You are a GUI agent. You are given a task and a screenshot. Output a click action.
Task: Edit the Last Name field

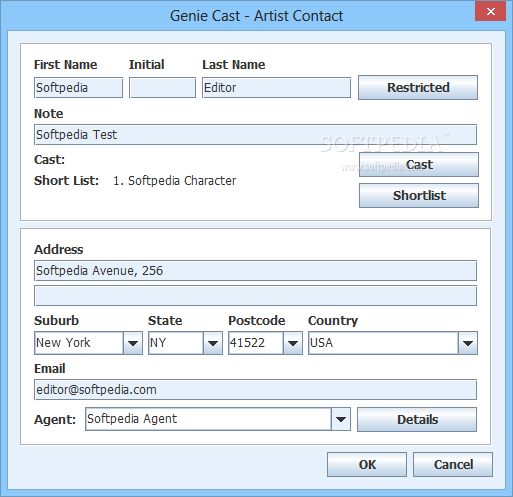[276, 88]
